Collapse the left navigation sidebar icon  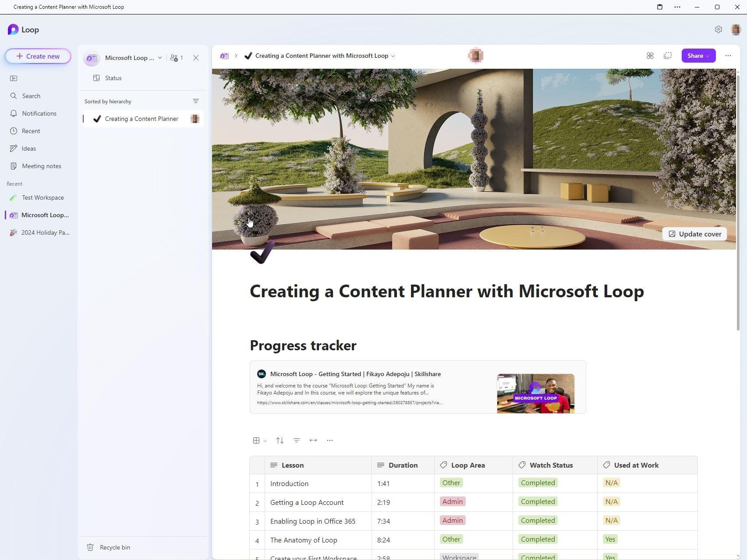[x=14, y=78]
